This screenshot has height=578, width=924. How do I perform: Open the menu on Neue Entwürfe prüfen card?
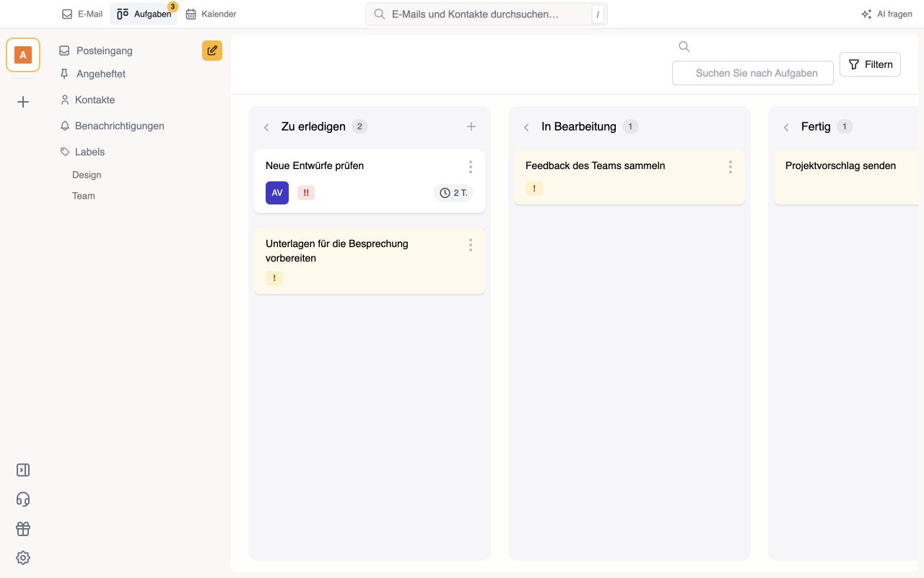471,167
